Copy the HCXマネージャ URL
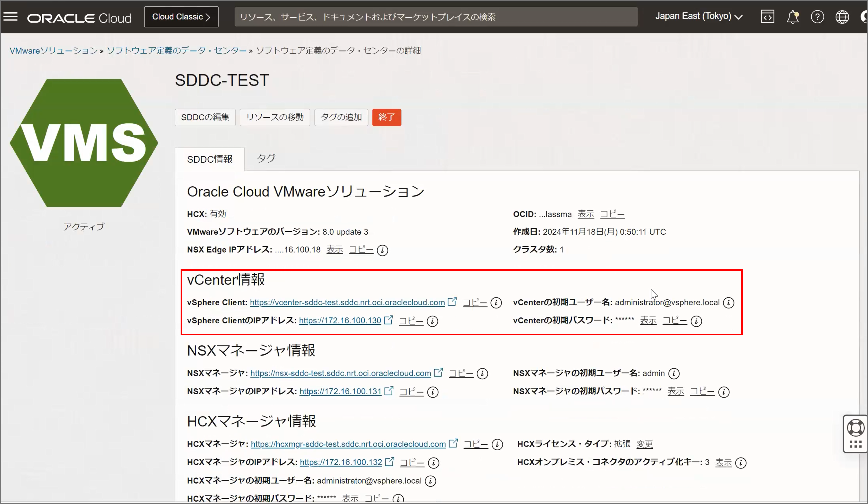Viewport: 868px width, 504px height. pos(476,444)
